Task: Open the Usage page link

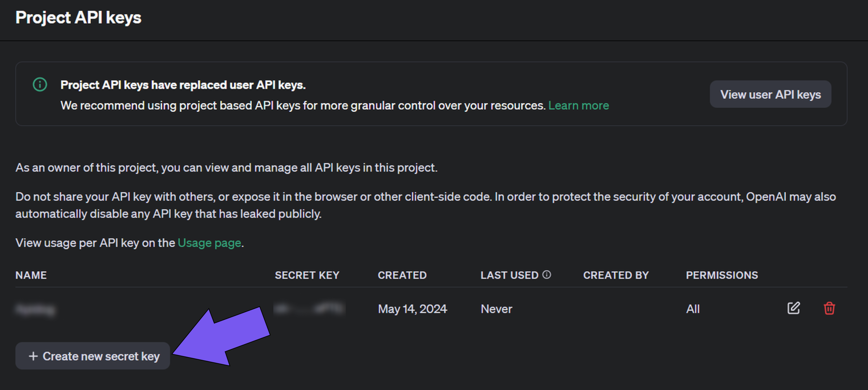Action: coord(209,242)
